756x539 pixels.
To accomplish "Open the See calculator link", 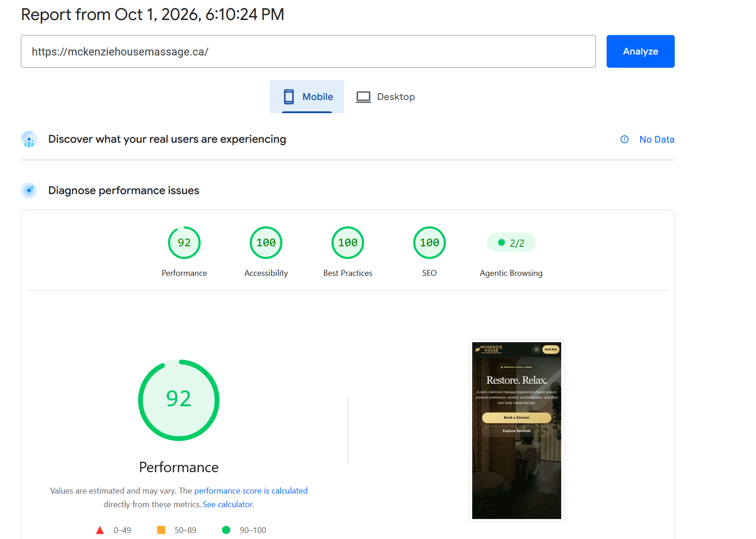I will [x=227, y=504].
